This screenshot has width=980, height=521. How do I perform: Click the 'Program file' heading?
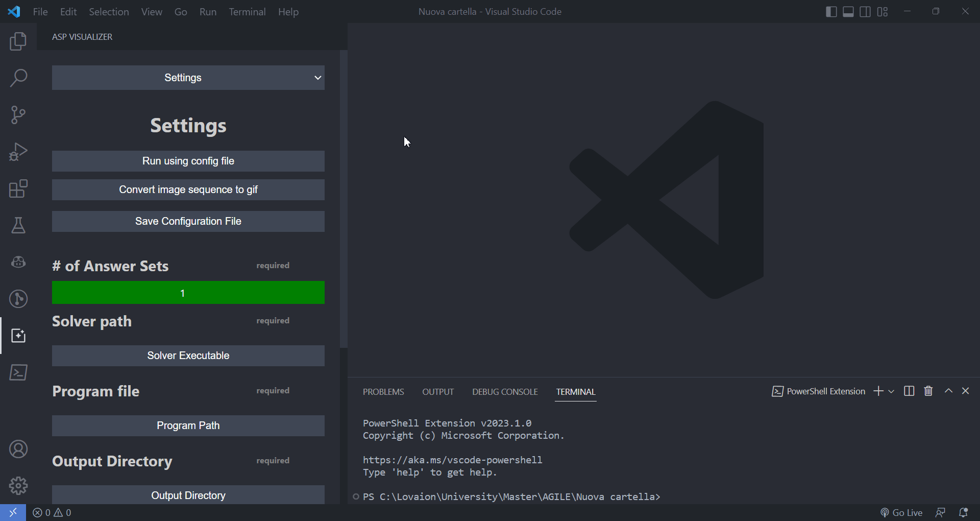[96, 391]
